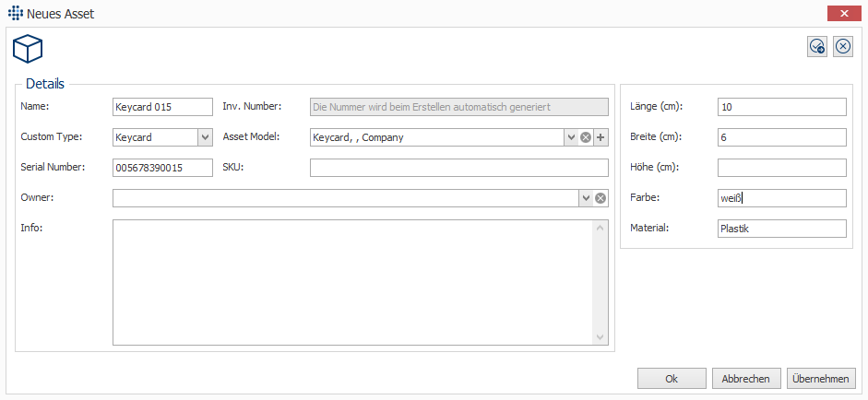Click the circled X cancel icon at top right
This screenshot has width=868, height=400.
[843, 47]
